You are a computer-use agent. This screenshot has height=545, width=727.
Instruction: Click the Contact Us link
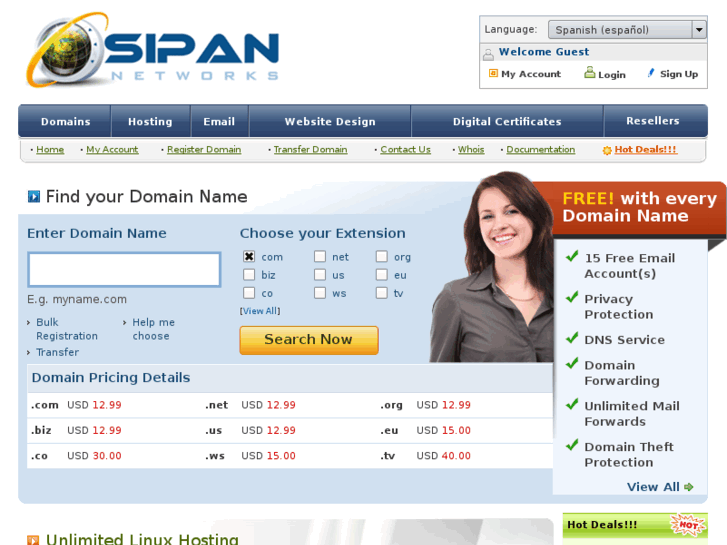405,149
